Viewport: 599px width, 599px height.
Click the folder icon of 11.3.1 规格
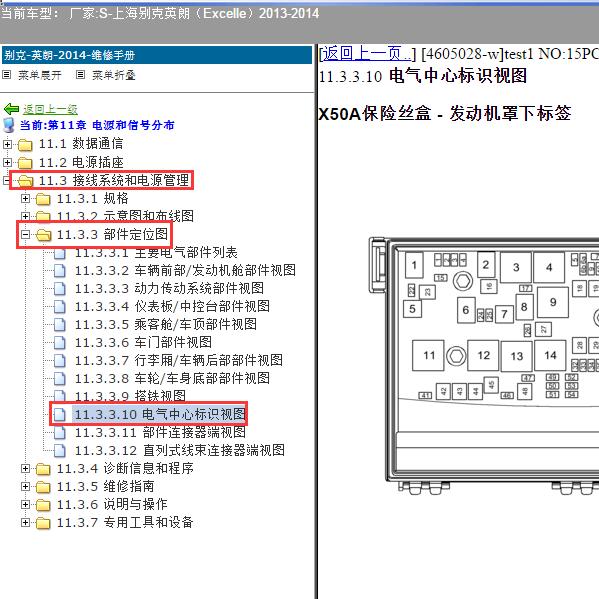point(43,199)
